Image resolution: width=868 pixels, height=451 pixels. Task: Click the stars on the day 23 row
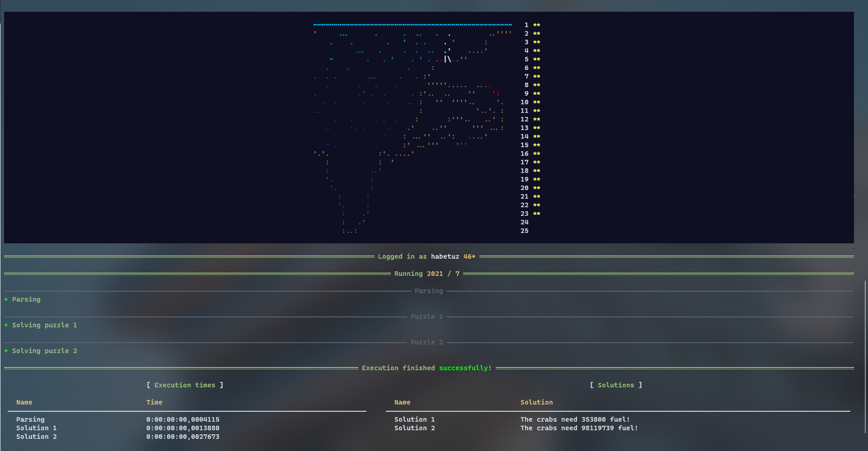point(536,214)
